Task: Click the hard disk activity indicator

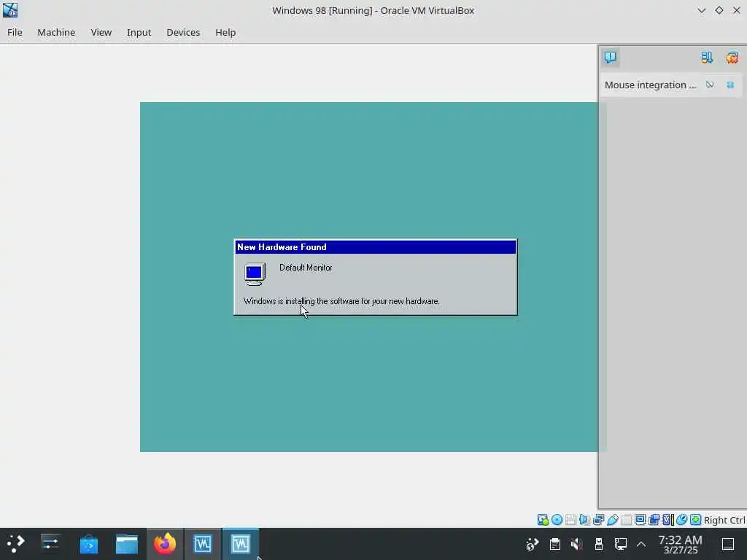Action: click(x=543, y=520)
